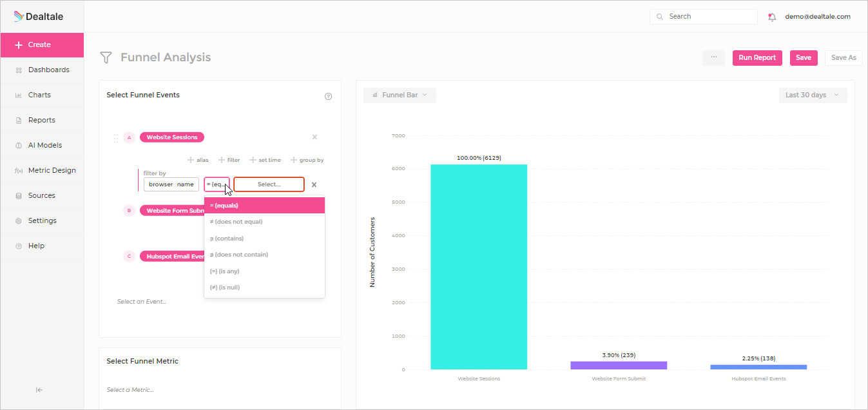Viewport: 868px width, 410px height.
Task: Select the Website Sessions event pill
Action: pyautogui.click(x=172, y=137)
